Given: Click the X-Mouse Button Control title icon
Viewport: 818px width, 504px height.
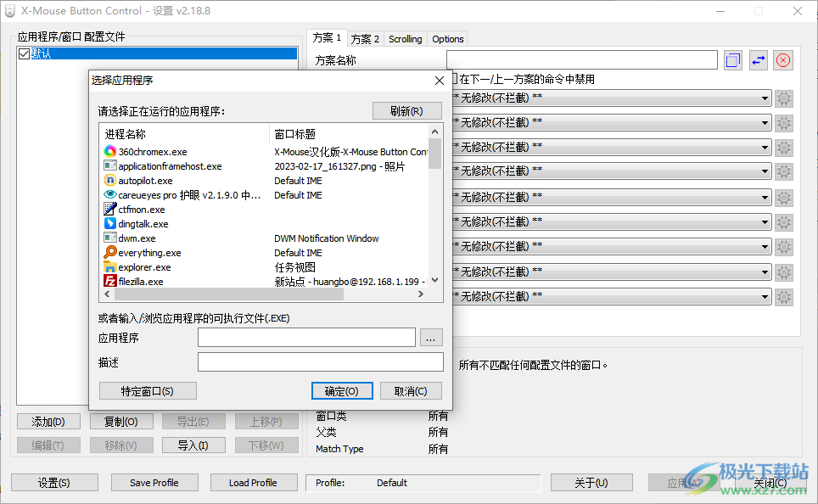Looking at the screenshot, I should [x=10, y=11].
